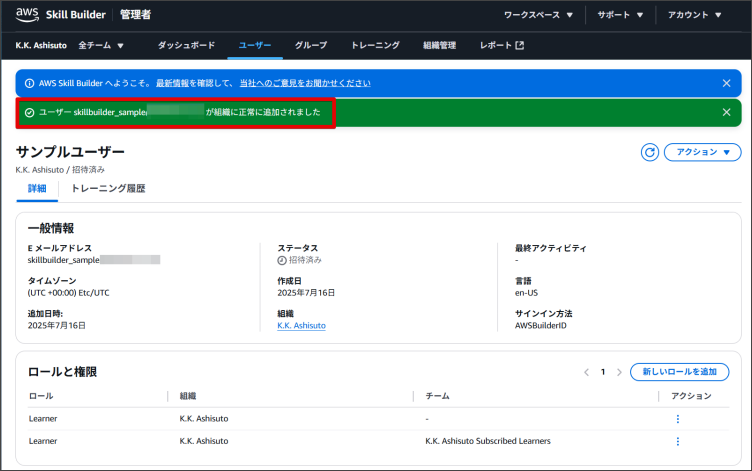
Task: Switch to the トレーニング履歴 tab
Action: (108, 188)
